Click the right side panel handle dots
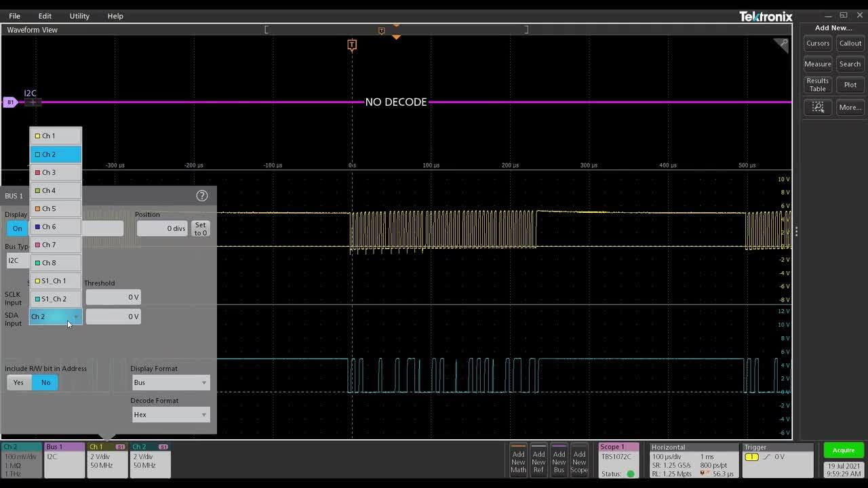 tap(796, 231)
